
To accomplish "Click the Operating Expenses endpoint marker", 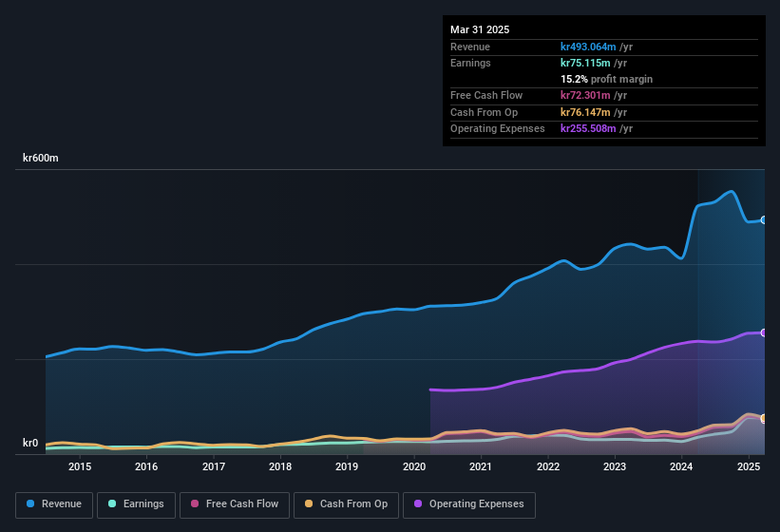I will [x=764, y=332].
